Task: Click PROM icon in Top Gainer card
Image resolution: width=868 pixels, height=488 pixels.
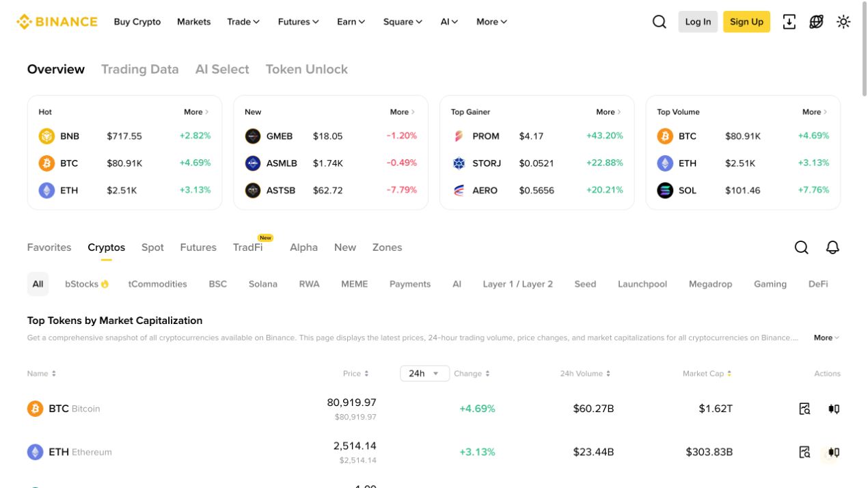Action: tap(459, 136)
